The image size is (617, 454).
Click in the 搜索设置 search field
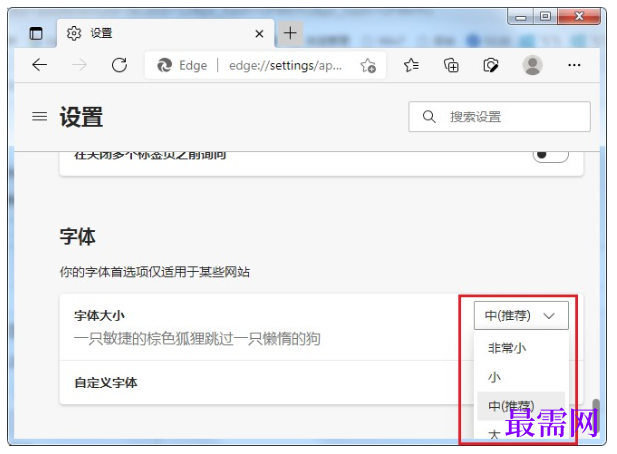[x=499, y=116]
